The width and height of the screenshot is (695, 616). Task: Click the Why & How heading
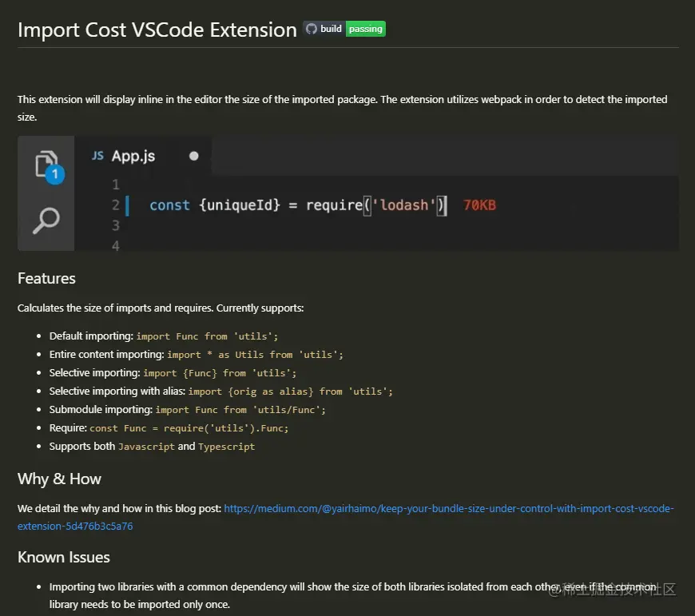pyautogui.click(x=59, y=479)
